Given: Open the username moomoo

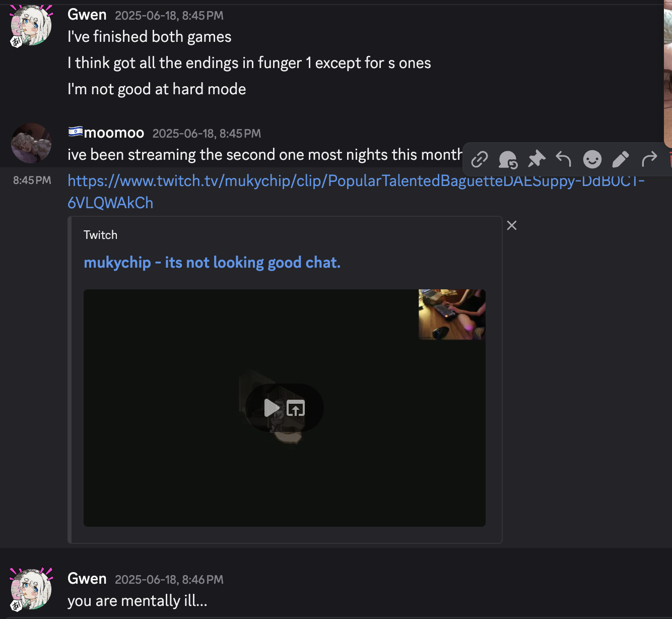Looking at the screenshot, I should click(114, 133).
